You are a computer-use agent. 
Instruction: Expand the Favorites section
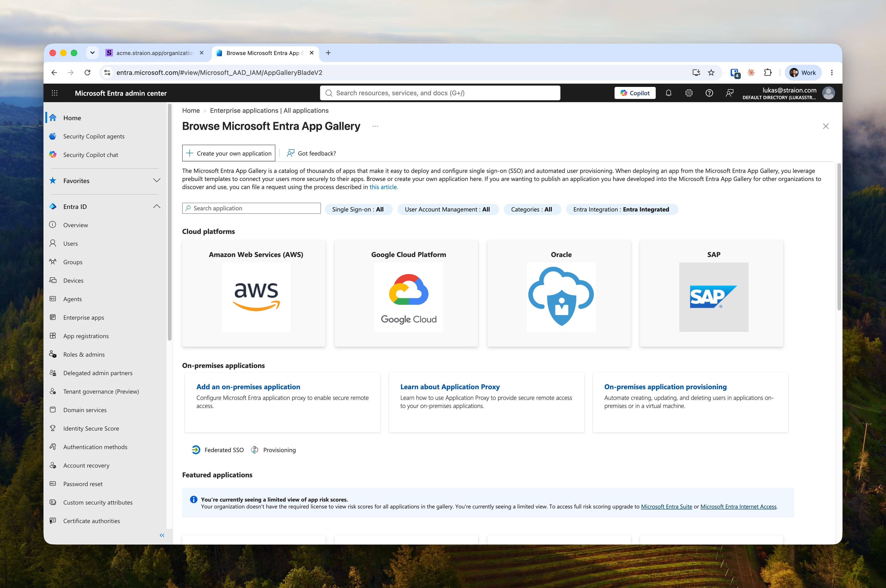pos(157,180)
